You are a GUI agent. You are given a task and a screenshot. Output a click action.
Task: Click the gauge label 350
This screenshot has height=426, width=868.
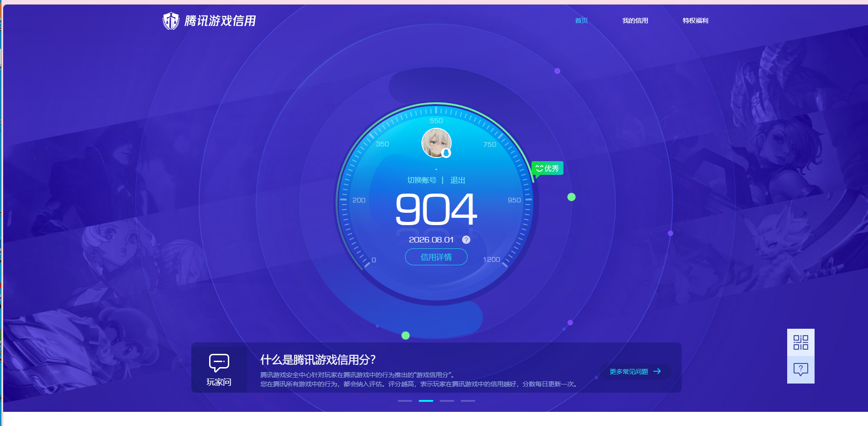coord(383,144)
